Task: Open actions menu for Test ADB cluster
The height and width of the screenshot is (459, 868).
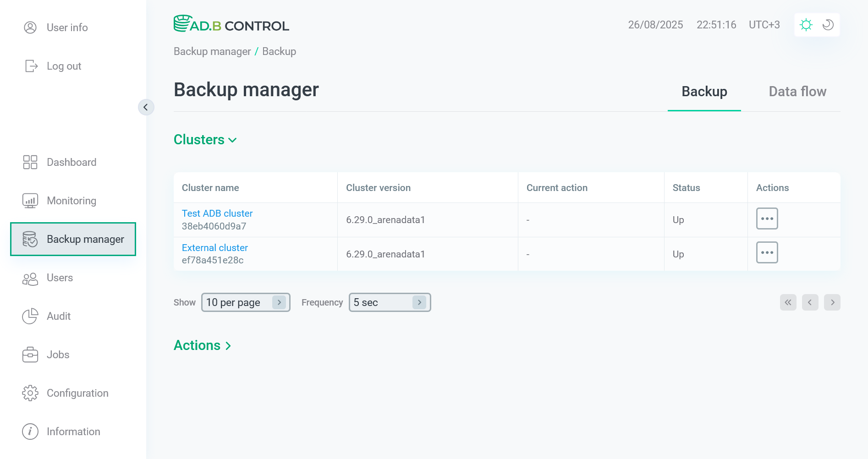Action: pyautogui.click(x=767, y=219)
